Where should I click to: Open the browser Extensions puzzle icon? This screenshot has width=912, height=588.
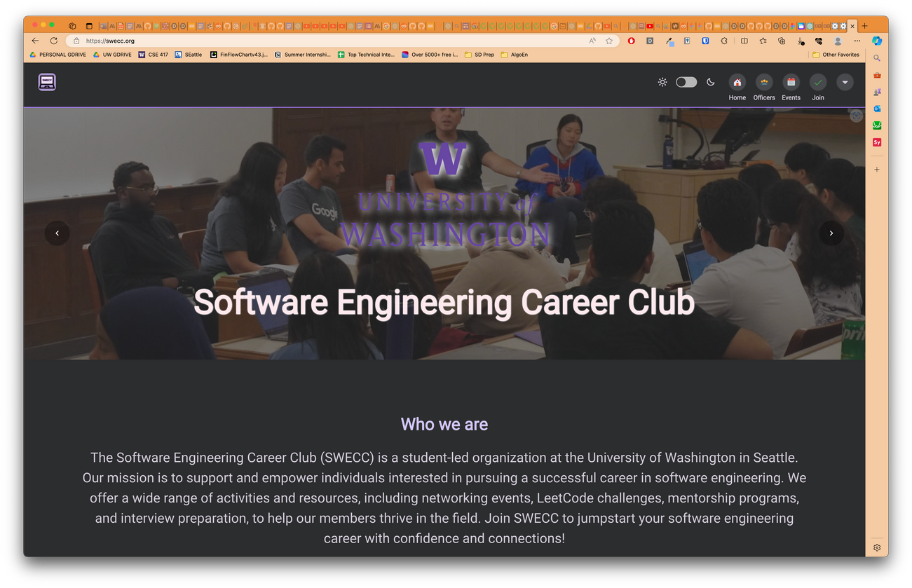click(724, 41)
